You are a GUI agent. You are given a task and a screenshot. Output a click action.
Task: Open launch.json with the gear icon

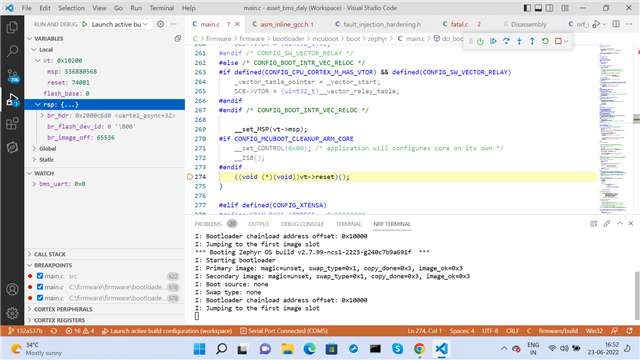[160, 24]
